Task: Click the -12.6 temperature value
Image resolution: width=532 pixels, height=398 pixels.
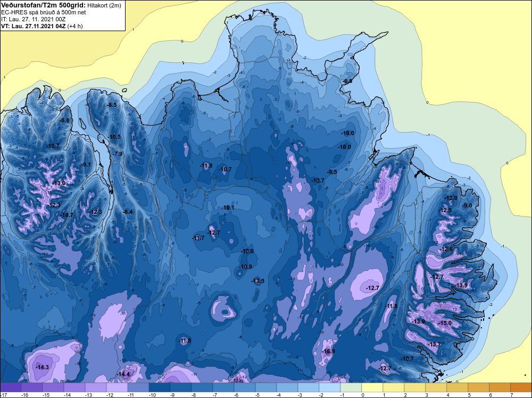Action: pos(446,250)
